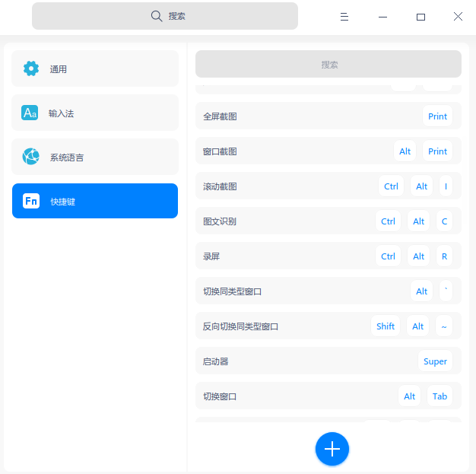Click the I key of 滚动截图

(446, 186)
